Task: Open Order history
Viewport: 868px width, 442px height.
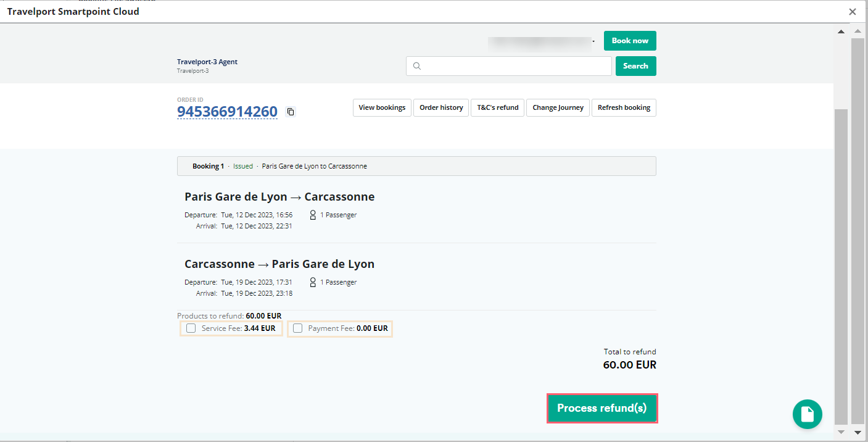Action: [x=441, y=107]
